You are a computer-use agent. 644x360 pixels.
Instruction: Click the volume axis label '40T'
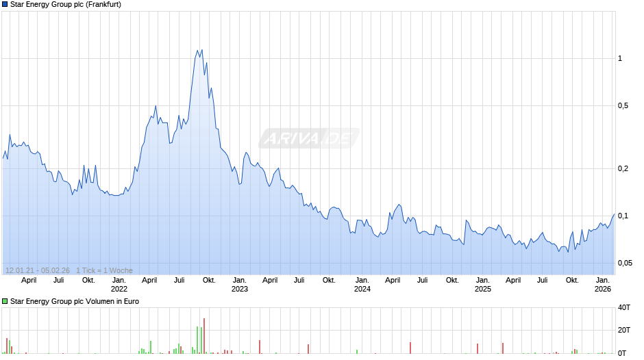[x=624, y=307]
